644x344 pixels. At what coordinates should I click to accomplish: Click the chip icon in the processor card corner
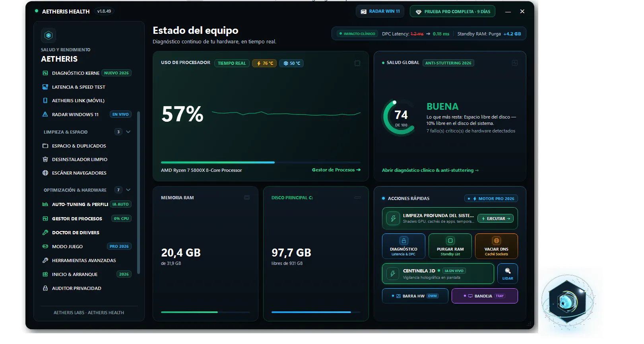tap(357, 63)
